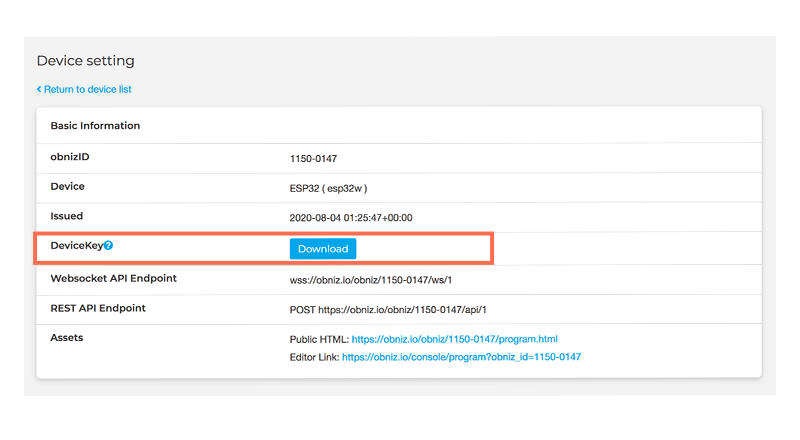Select the obnizID value 1150-0147
The image size is (800, 440).
(x=313, y=159)
